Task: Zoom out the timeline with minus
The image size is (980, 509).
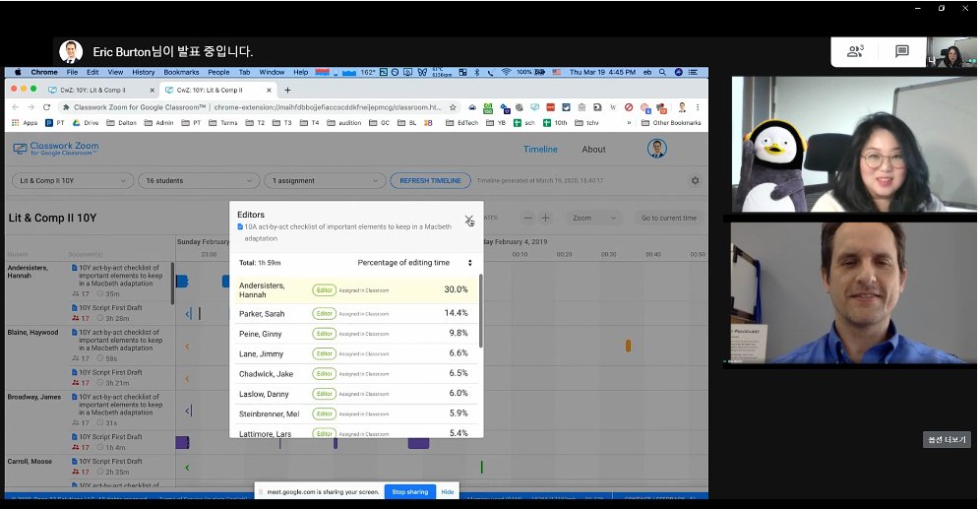Action: pos(528,218)
